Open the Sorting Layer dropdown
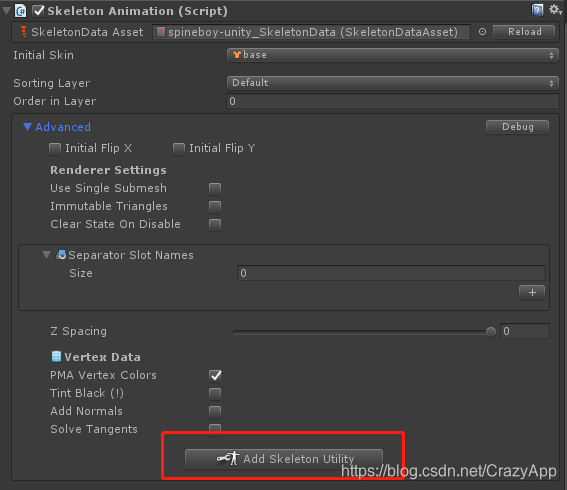567x490 pixels. click(393, 83)
